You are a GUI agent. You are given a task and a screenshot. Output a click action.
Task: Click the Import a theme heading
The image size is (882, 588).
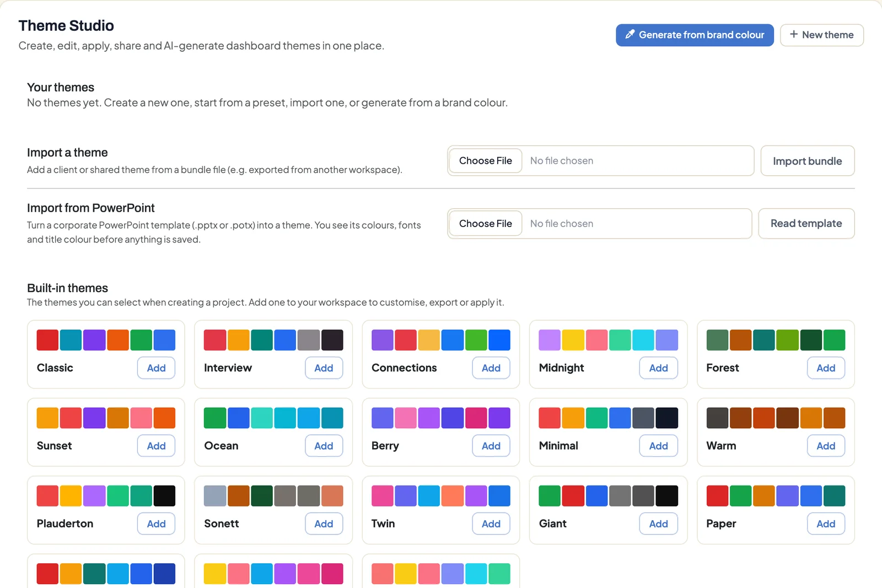(x=67, y=152)
